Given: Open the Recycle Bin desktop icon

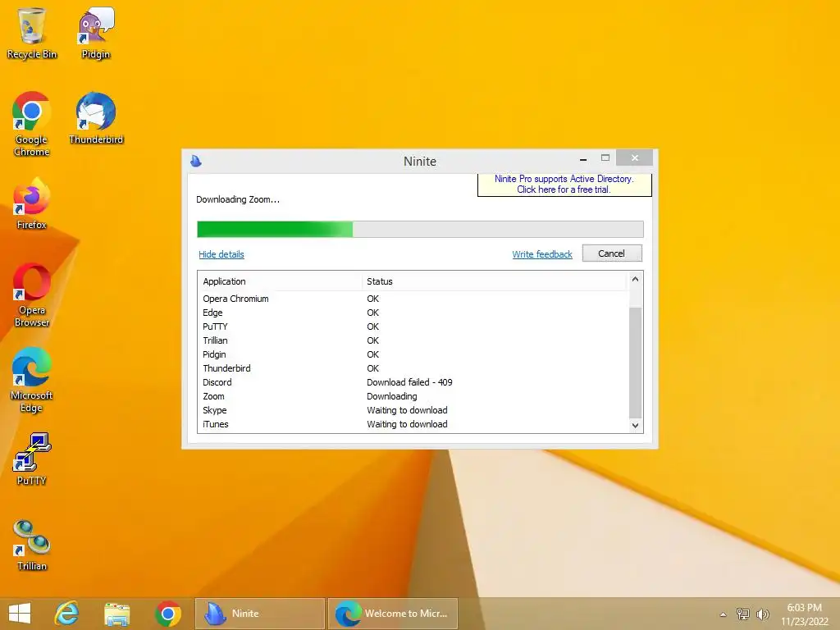Looking at the screenshot, I should coord(32,33).
